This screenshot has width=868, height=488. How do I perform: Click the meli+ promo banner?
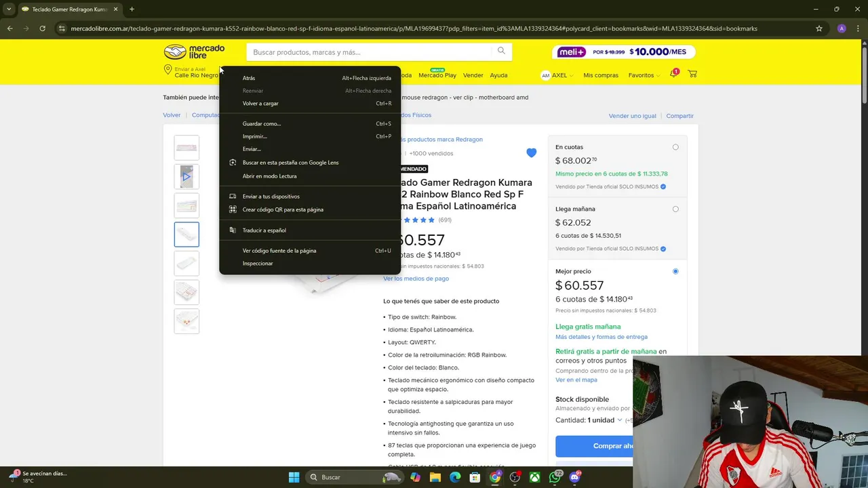624,52
